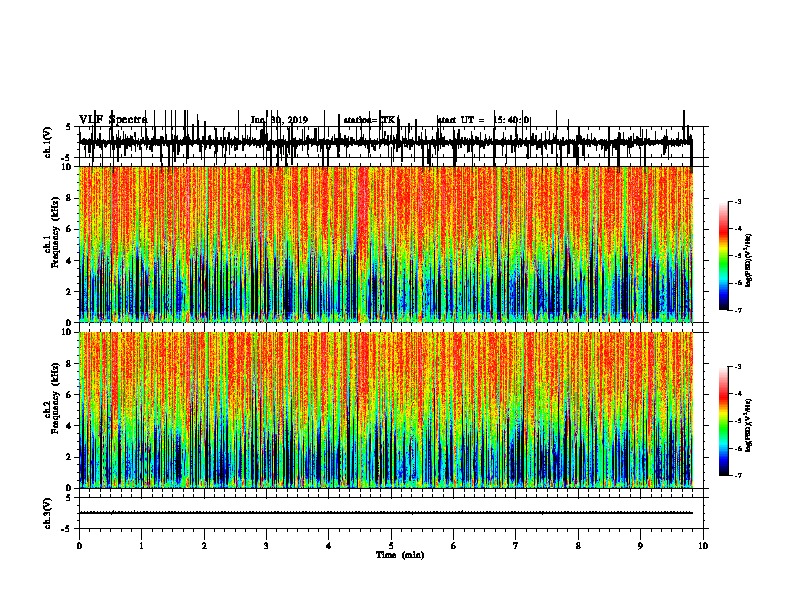
Task: Click the "ch.3(V)" waveform axis label
Action: (47, 513)
